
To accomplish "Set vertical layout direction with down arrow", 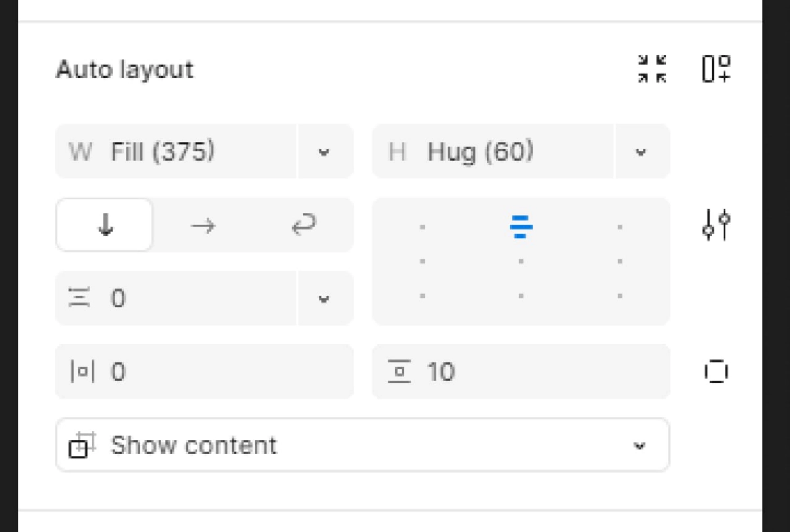I will (x=105, y=226).
